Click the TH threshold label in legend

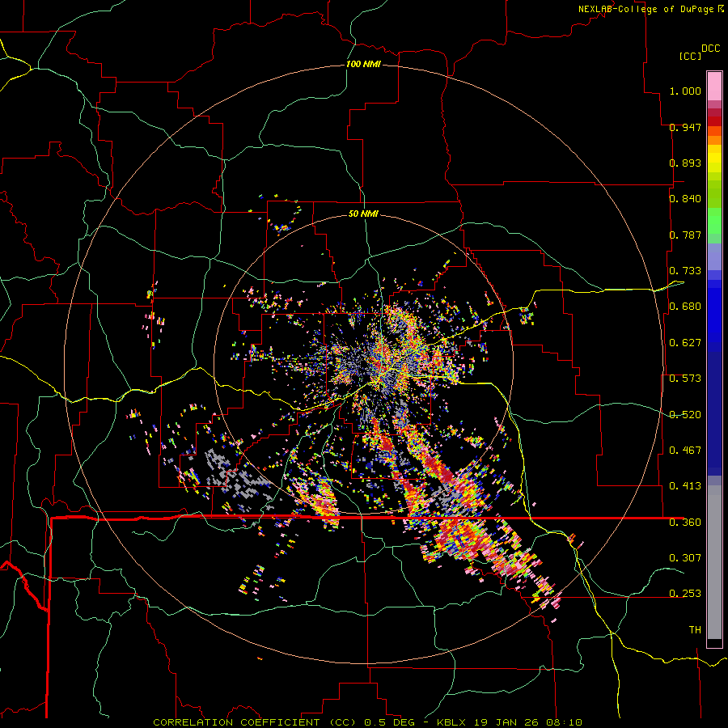(x=695, y=630)
